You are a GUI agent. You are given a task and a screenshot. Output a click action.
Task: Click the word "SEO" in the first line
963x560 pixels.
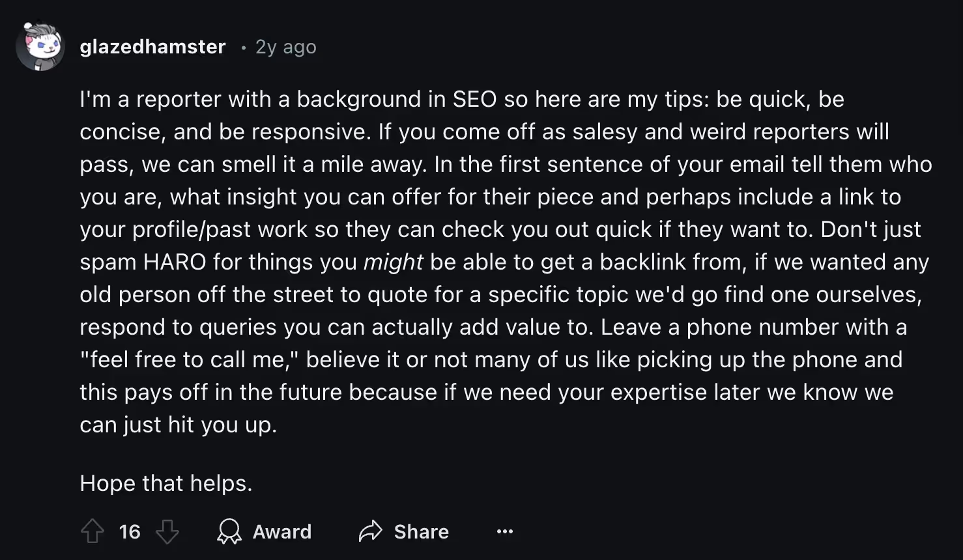coord(474,99)
